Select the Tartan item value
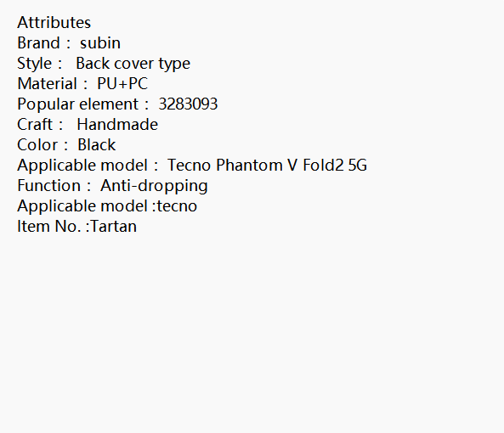The image size is (504, 433). pos(114,227)
